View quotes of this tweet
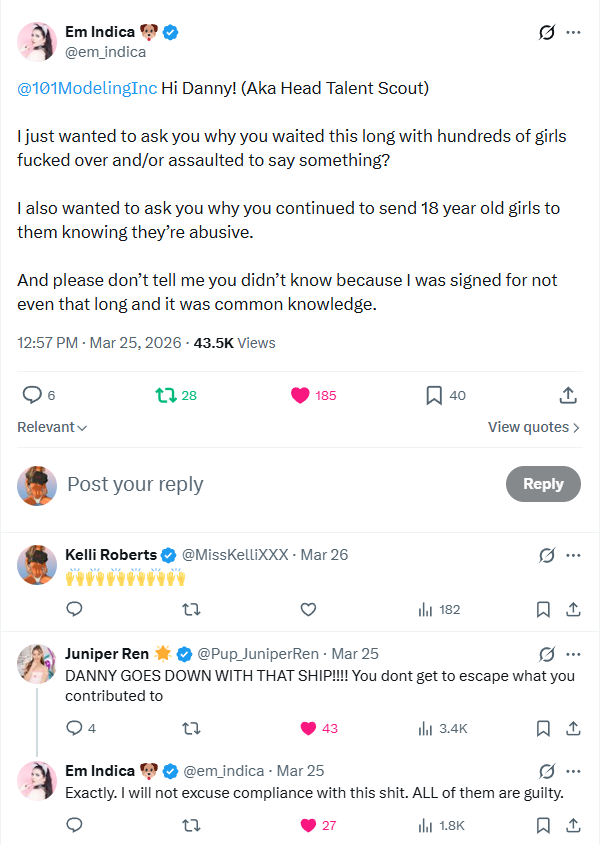 coord(533,427)
